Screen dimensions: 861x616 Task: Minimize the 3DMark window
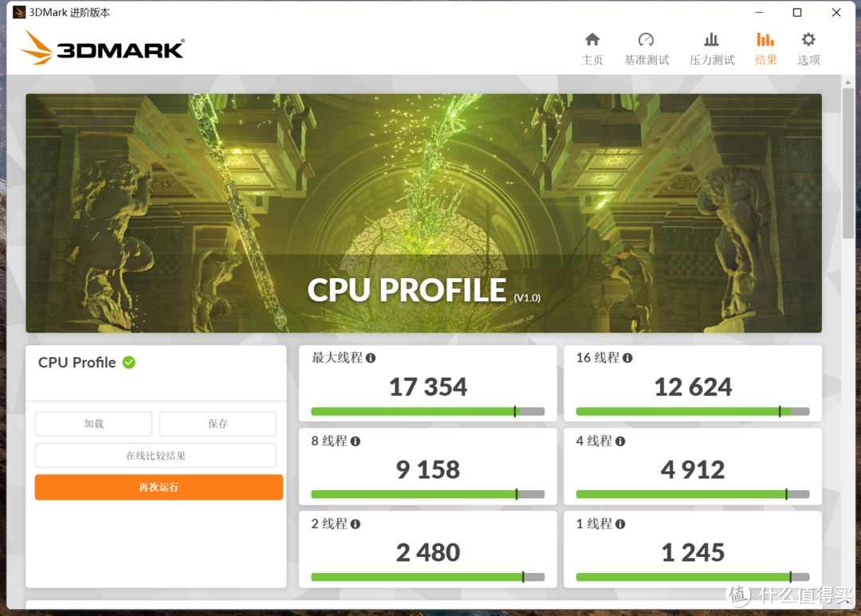tap(759, 12)
